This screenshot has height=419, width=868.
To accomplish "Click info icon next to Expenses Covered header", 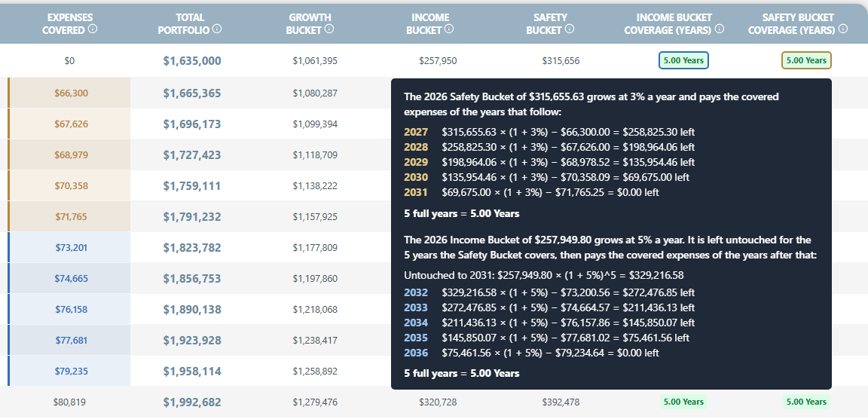I will tap(93, 29).
